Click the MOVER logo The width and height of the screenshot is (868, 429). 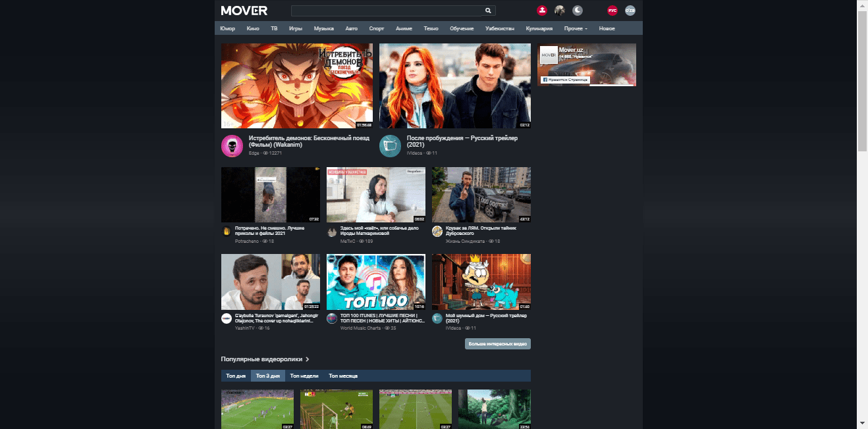(x=244, y=11)
